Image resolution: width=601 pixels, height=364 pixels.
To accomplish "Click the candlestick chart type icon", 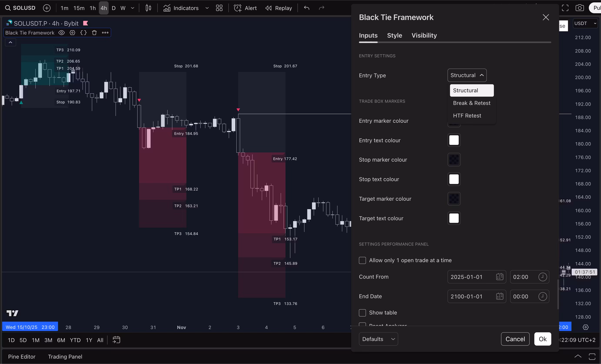I will tap(148, 8).
